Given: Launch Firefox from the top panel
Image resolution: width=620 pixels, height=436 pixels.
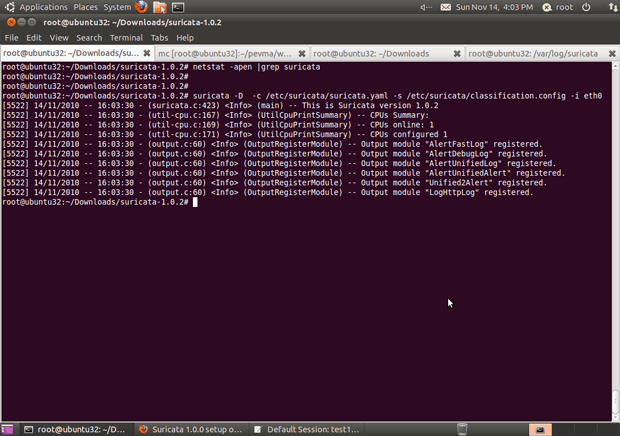Looking at the screenshot, I should point(141,7).
